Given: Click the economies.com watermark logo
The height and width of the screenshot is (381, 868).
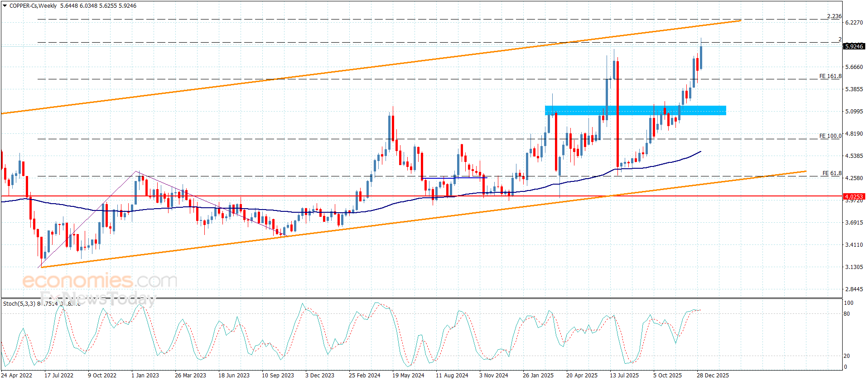Looking at the screenshot, I should (x=100, y=281).
